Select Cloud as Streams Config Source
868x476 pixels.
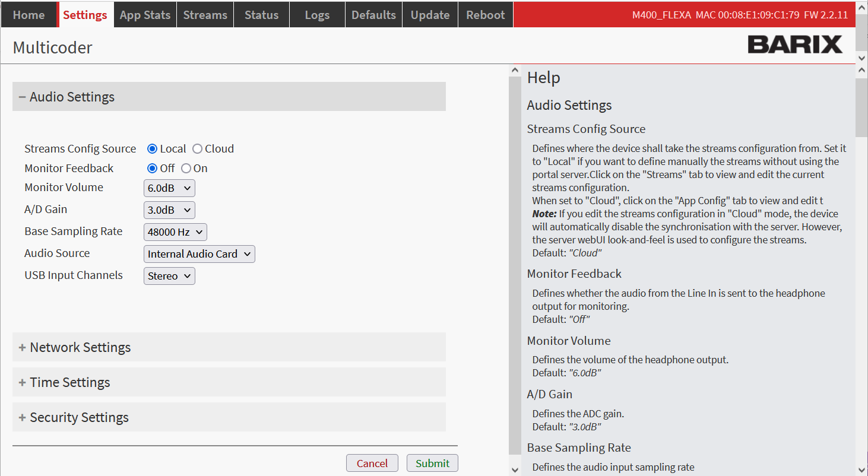coord(198,149)
